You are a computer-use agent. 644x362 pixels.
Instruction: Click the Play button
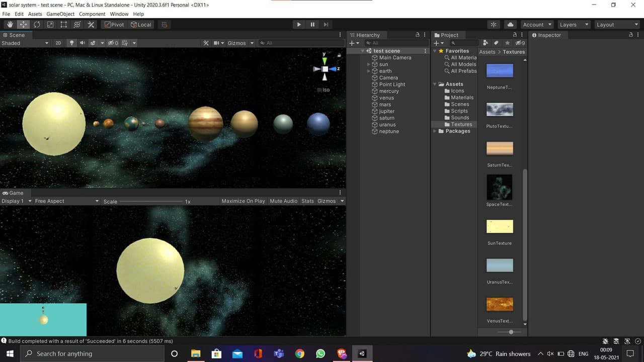tap(299, 24)
